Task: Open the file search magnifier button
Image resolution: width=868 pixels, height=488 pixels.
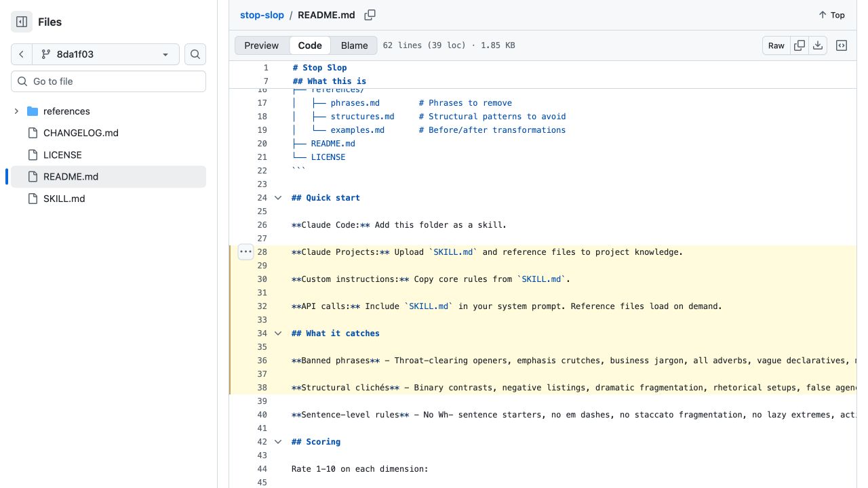Action: click(195, 54)
